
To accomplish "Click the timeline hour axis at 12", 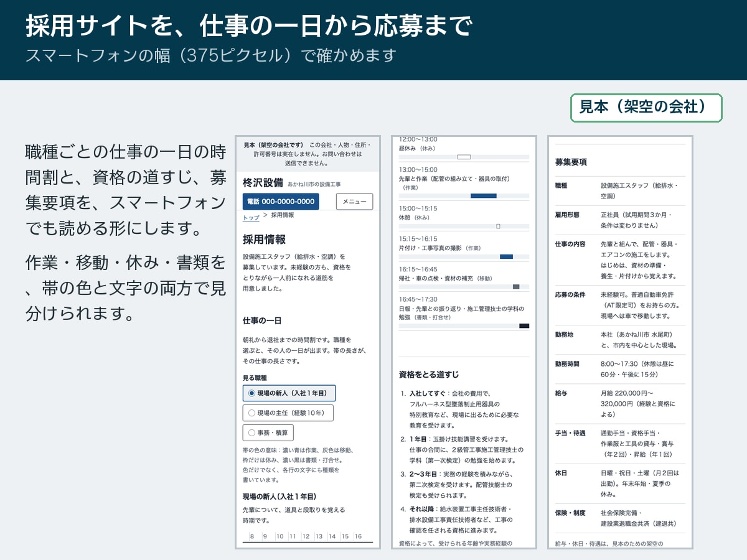I will click(307, 536).
